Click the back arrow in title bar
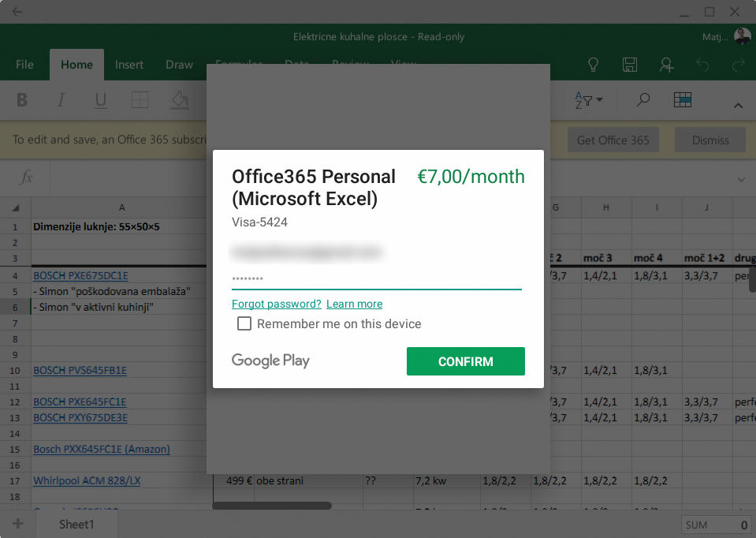 click(x=17, y=12)
